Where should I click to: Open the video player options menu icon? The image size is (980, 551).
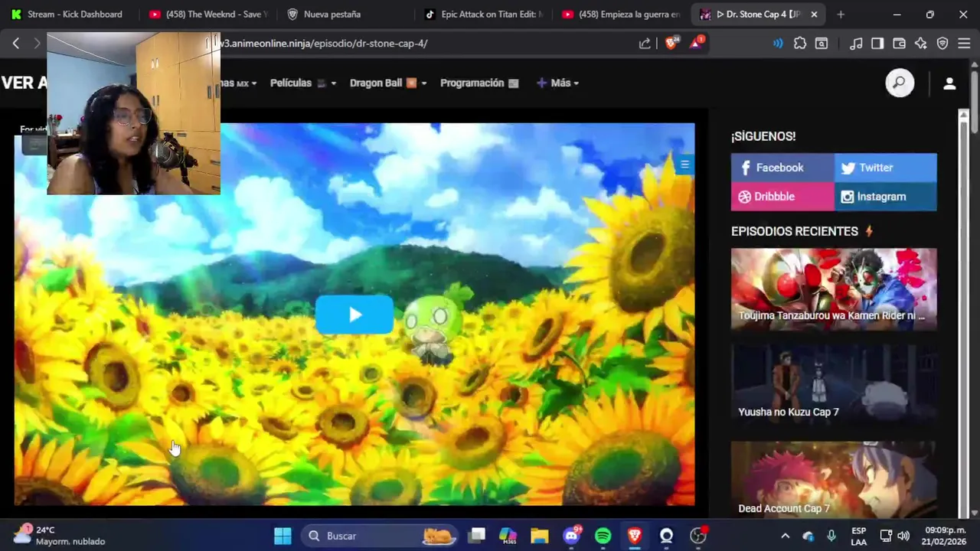[x=684, y=164]
